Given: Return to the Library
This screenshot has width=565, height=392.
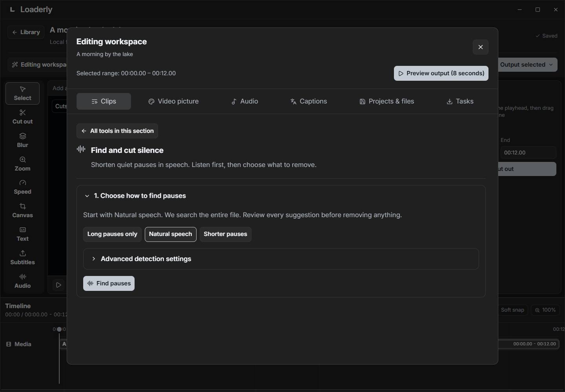Looking at the screenshot, I should [x=26, y=32].
